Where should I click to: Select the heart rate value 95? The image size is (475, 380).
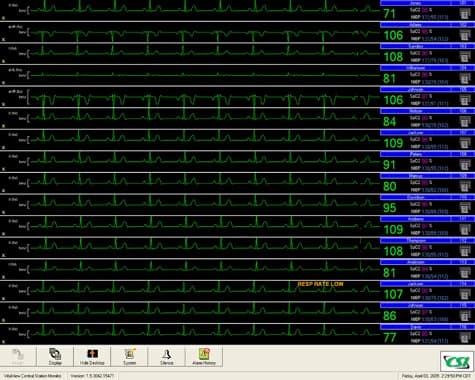click(390, 208)
